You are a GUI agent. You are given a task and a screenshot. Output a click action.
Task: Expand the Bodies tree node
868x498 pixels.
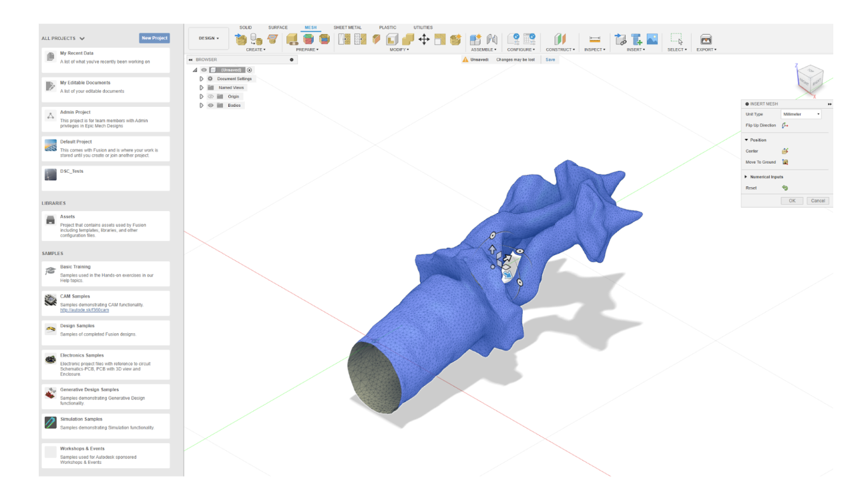pos(202,105)
